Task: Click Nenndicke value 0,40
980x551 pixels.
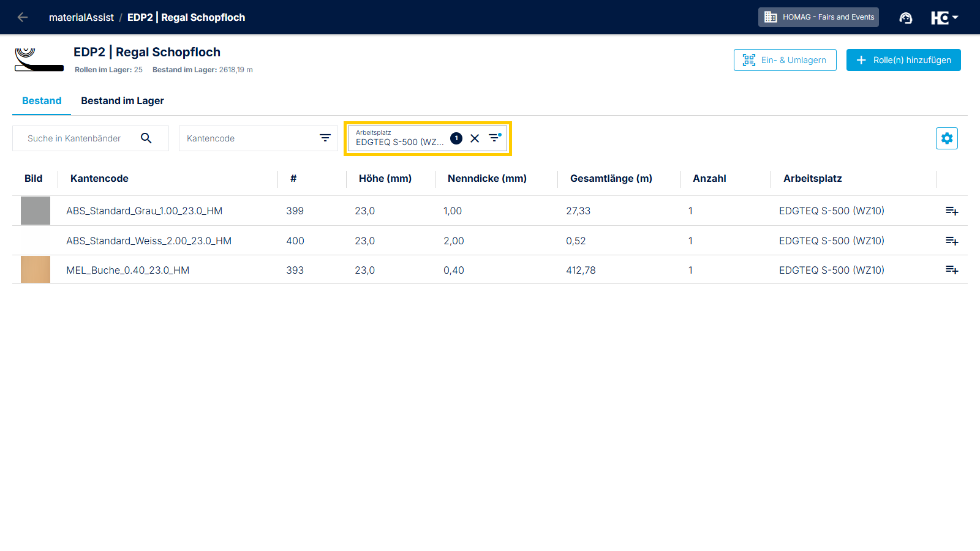Action: pyautogui.click(x=454, y=270)
